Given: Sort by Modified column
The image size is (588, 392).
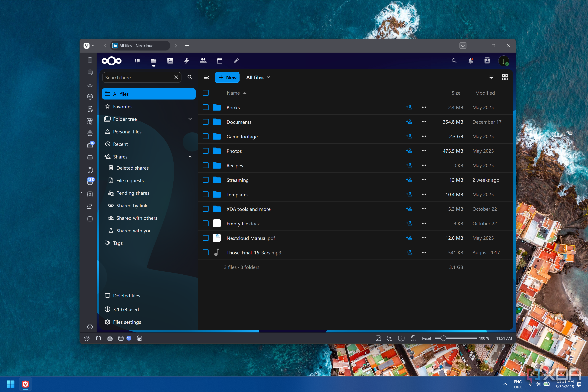Looking at the screenshot, I should 485,93.
